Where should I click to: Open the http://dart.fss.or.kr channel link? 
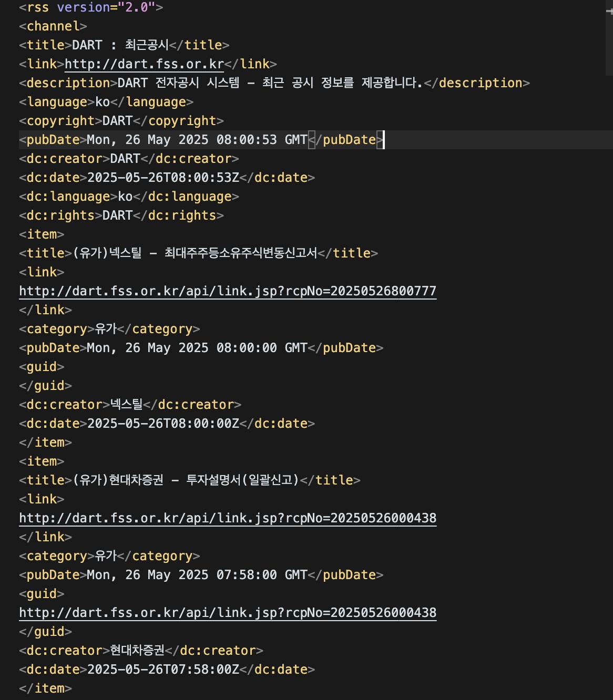pyautogui.click(x=145, y=64)
